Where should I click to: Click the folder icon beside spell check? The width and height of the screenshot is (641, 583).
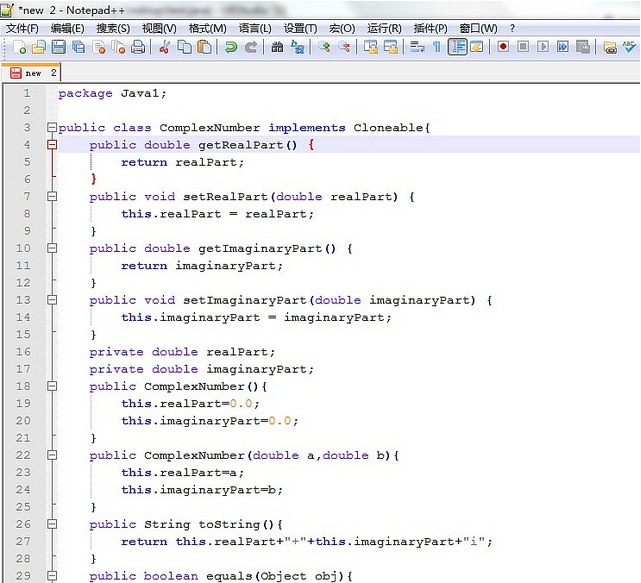tap(610, 47)
